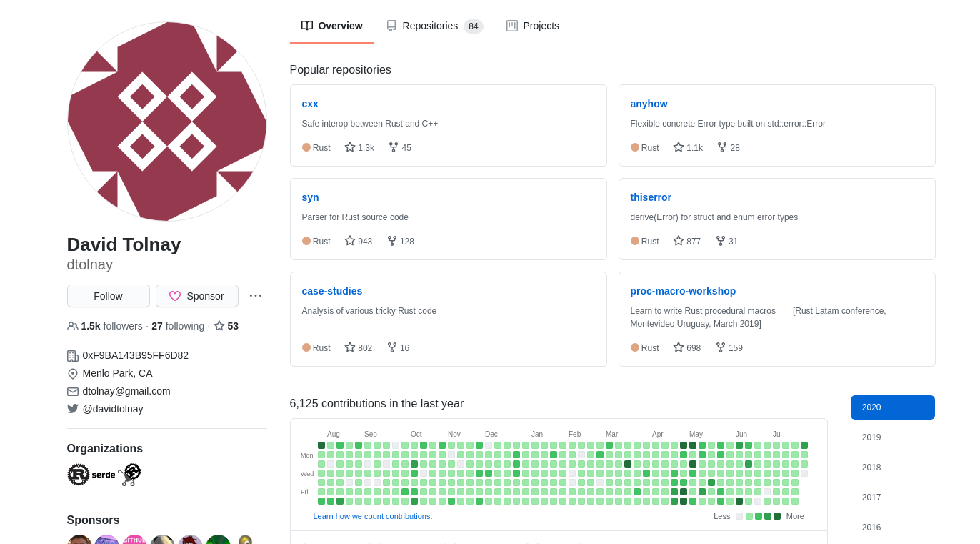Click Parser for Rust source code description
The height and width of the screenshot is (544, 980).
355,217
